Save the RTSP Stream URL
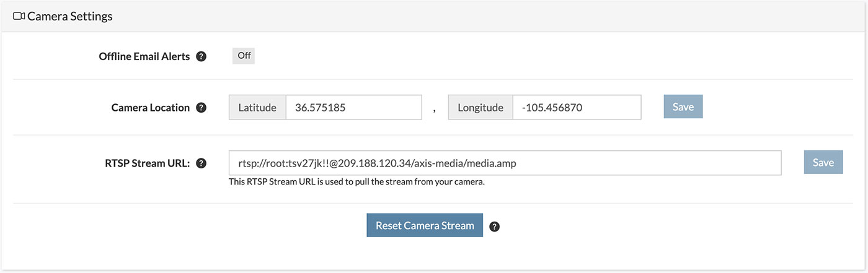The width and height of the screenshot is (868, 273). (x=823, y=162)
